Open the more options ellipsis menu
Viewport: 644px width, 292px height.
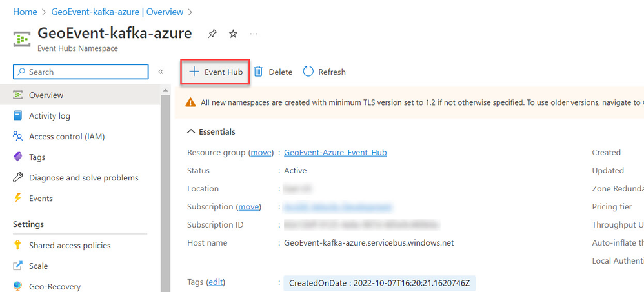(254, 34)
